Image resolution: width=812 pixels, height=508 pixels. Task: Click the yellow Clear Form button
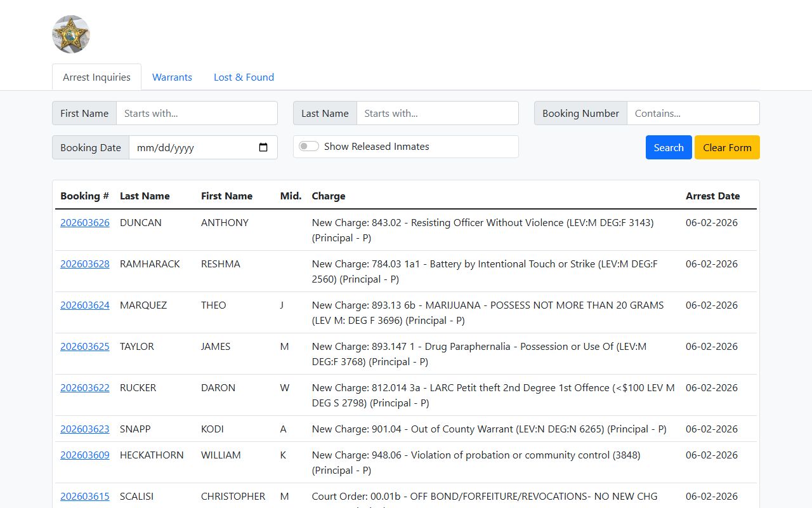[x=727, y=147]
